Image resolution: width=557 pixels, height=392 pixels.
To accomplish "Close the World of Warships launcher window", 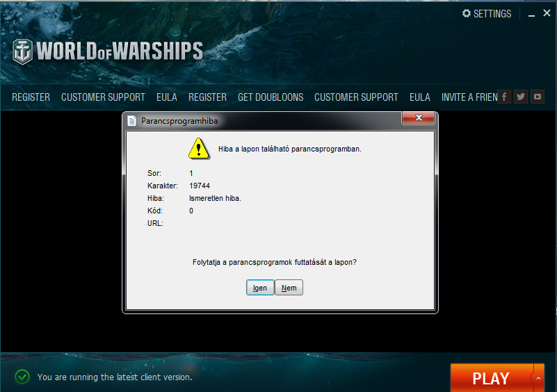I will 547,13.
